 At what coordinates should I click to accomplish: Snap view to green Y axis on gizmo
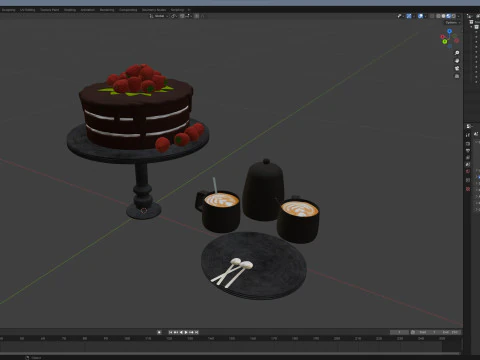[445, 41]
